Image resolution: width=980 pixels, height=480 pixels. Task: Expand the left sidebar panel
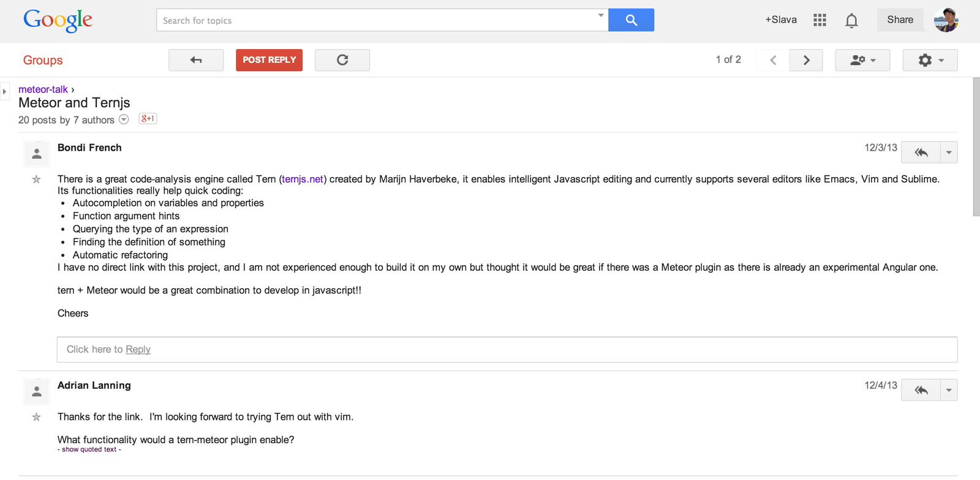click(x=4, y=91)
